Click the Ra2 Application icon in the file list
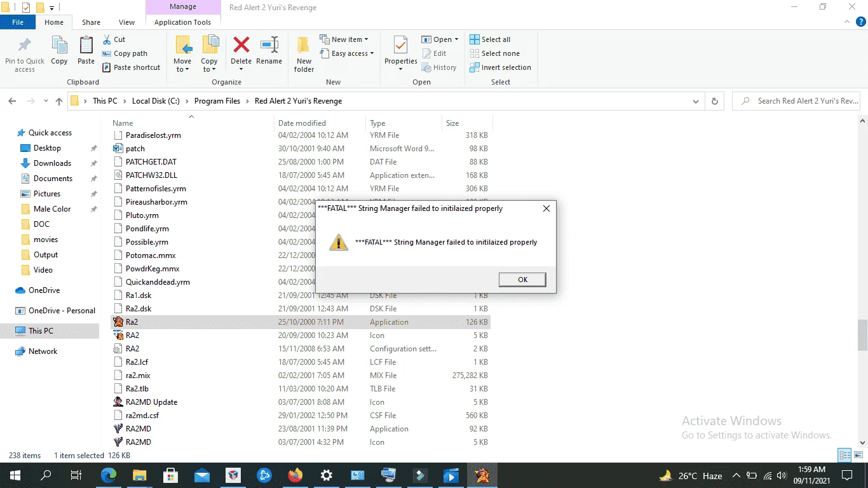Viewport: 868px width, 488px height. tap(118, 322)
